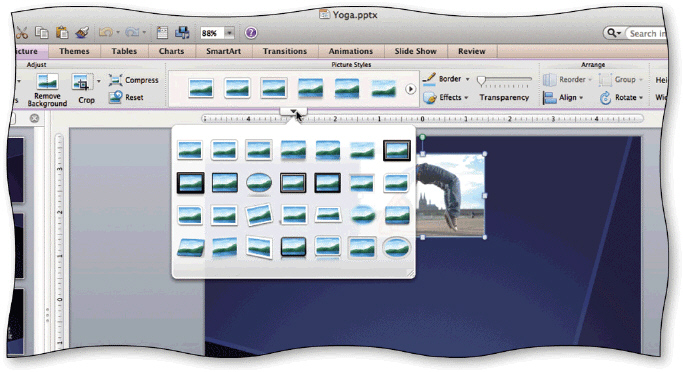Screen dimensions: 683x372
Task: Select the oval picture style in second gallery row
Action: pyautogui.click(x=259, y=183)
